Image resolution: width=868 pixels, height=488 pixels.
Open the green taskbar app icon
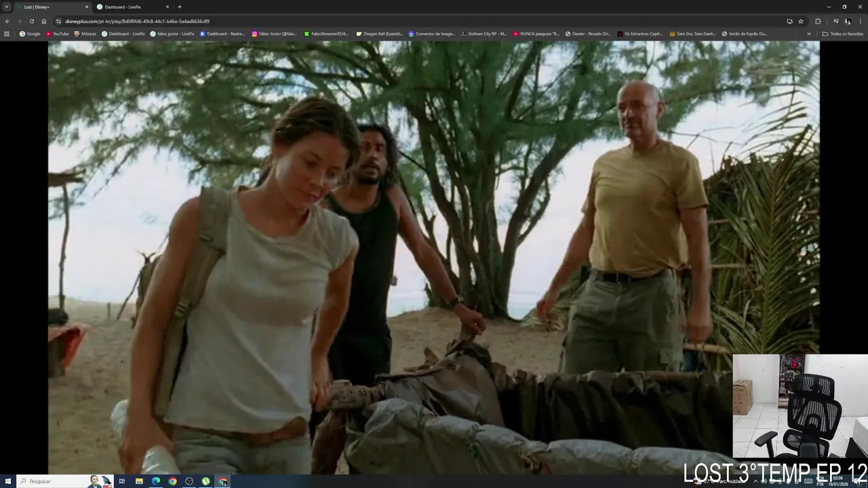point(205,481)
